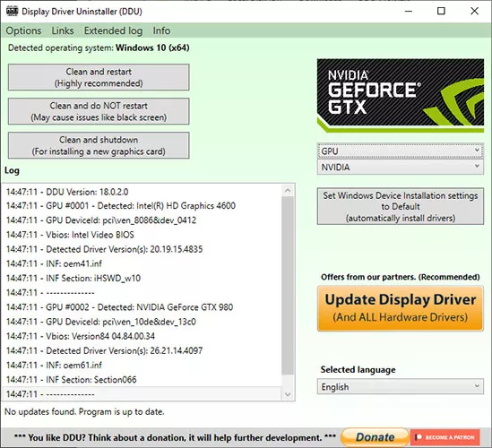Click the Log heading label
The height and width of the screenshot is (448, 492).
click(12, 170)
